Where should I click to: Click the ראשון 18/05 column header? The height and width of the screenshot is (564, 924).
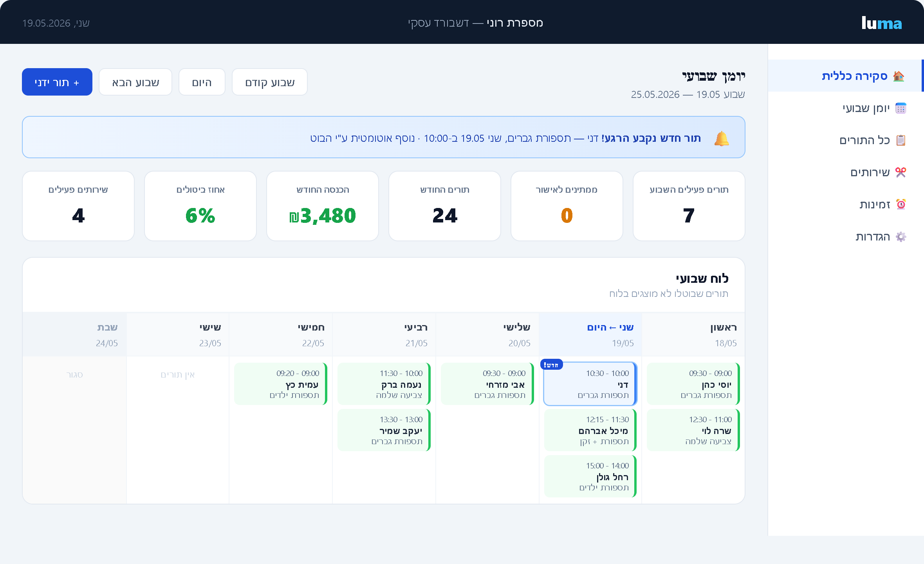click(693, 334)
